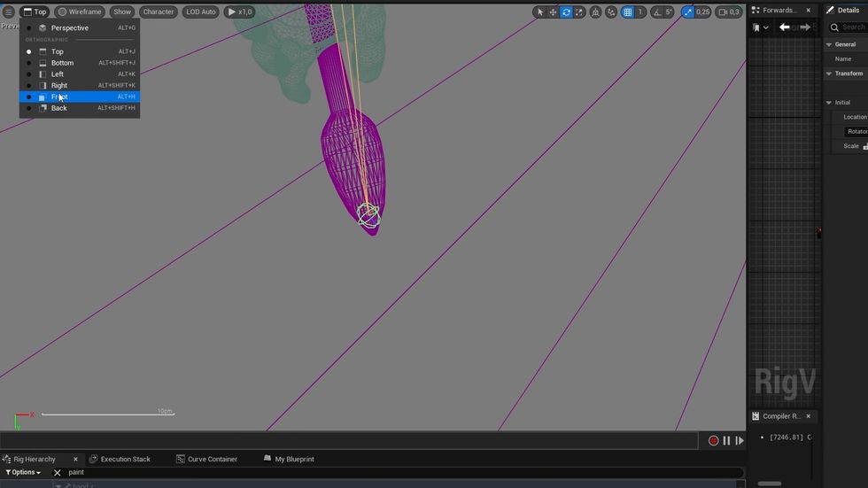Close the Rig Hierarchy tab
The height and width of the screenshot is (488, 868).
[76, 460]
